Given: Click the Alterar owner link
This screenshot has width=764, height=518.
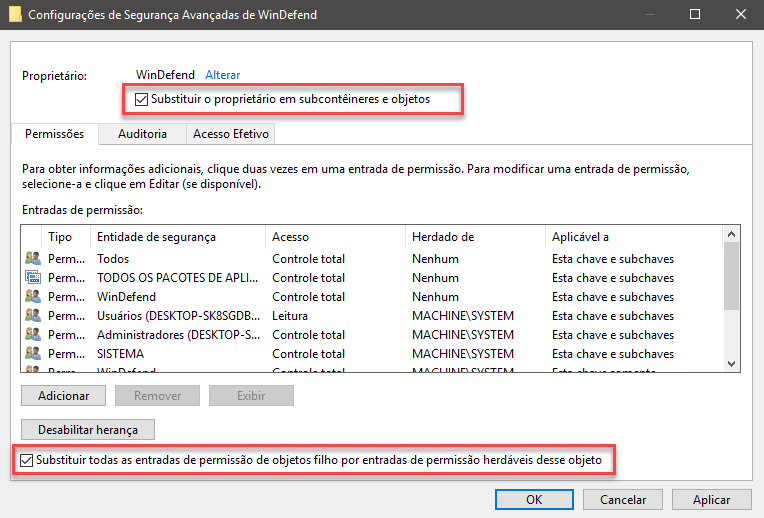Looking at the screenshot, I should [223, 75].
